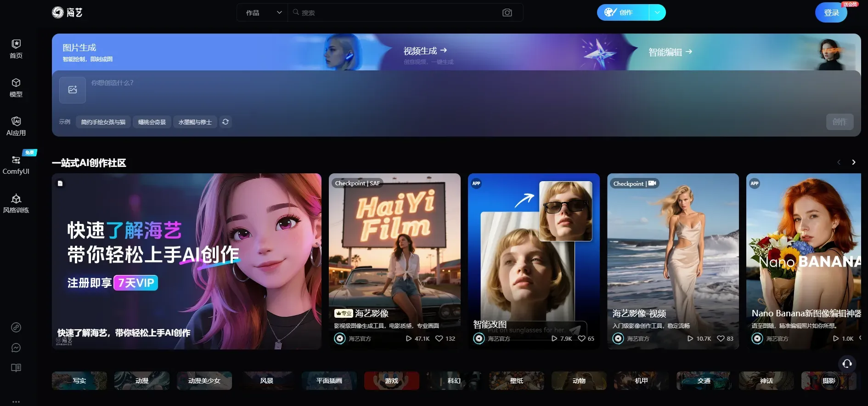Expand the 创作 button dropdown arrow
Viewport: 868px width, 406px height.
[657, 12]
